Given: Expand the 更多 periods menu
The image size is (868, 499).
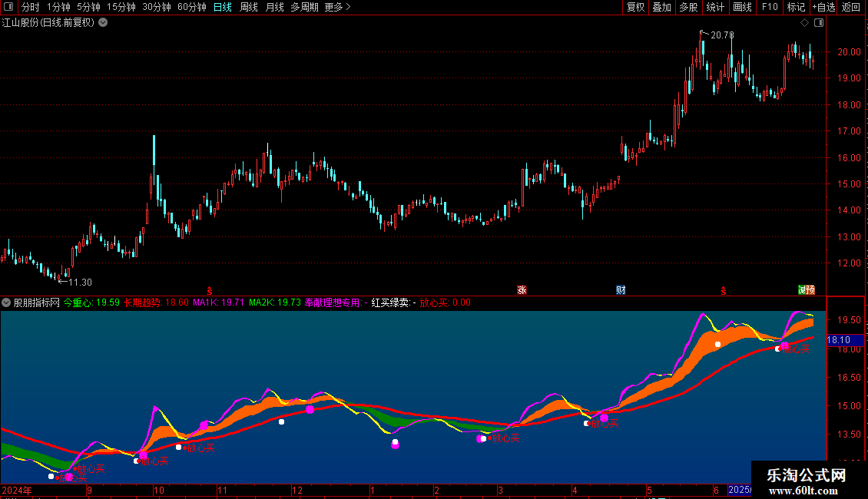Looking at the screenshot, I should click(x=338, y=7).
